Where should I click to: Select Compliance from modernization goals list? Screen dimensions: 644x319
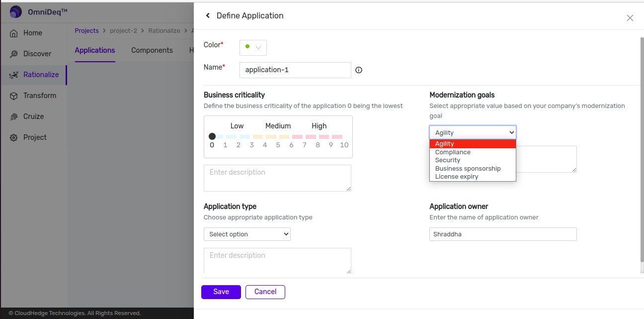pyautogui.click(x=453, y=152)
